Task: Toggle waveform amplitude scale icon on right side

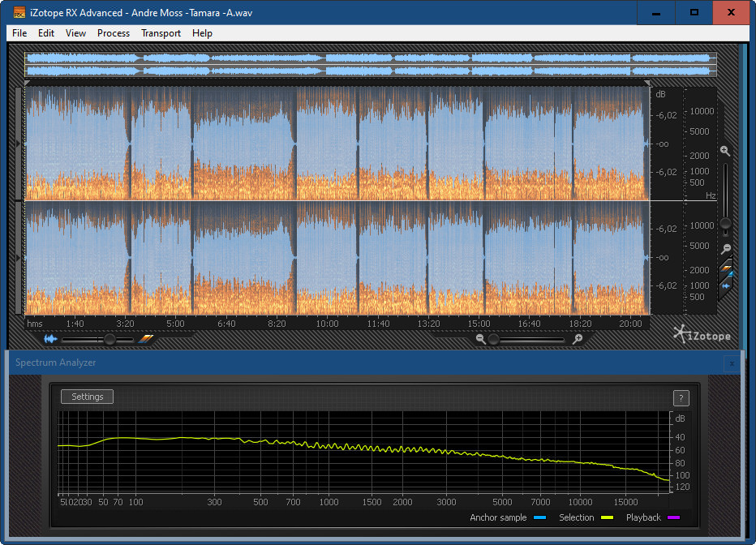Action: pos(726,285)
